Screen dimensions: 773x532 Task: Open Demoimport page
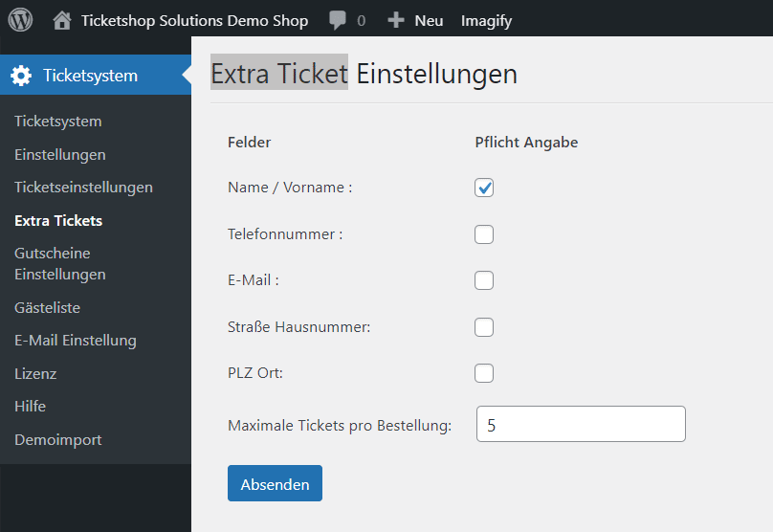[x=58, y=440]
